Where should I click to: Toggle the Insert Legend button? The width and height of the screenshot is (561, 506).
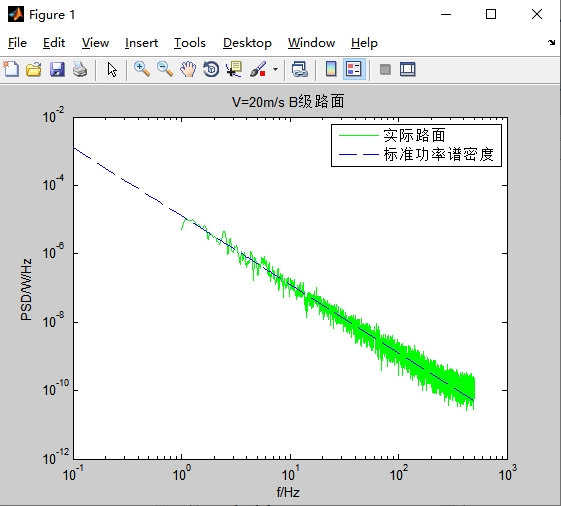354,69
